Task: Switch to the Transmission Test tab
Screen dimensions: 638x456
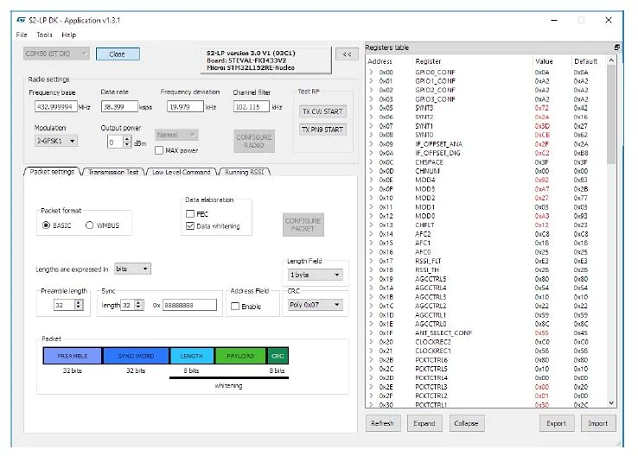Action: pyautogui.click(x=113, y=172)
